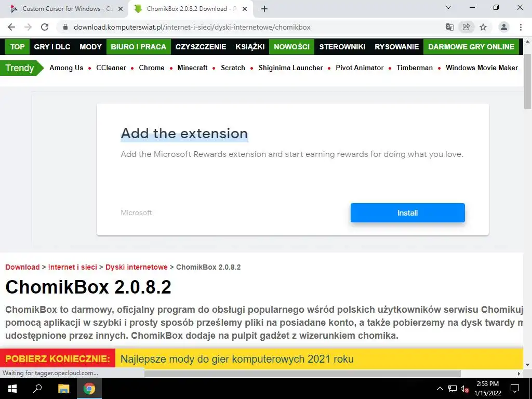Viewport: 532px width, 399px height.
Task: Click the muted volume tray icon
Action: point(464,389)
